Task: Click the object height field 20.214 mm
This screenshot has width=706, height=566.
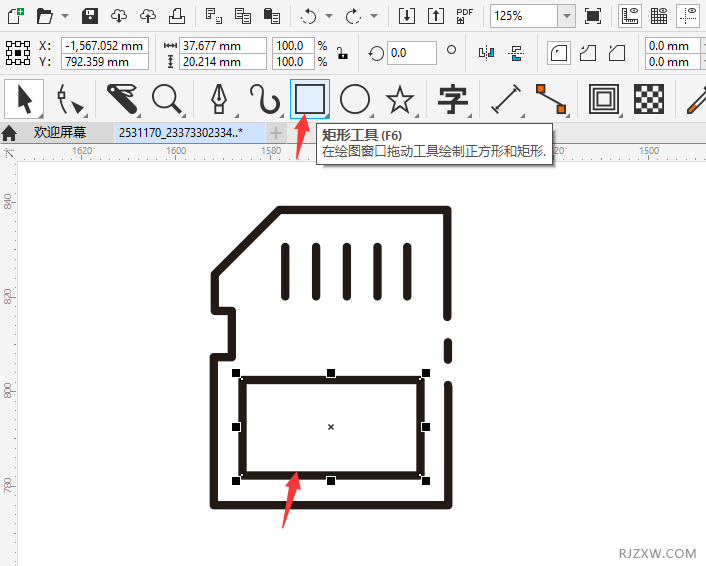Action: click(x=223, y=62)
